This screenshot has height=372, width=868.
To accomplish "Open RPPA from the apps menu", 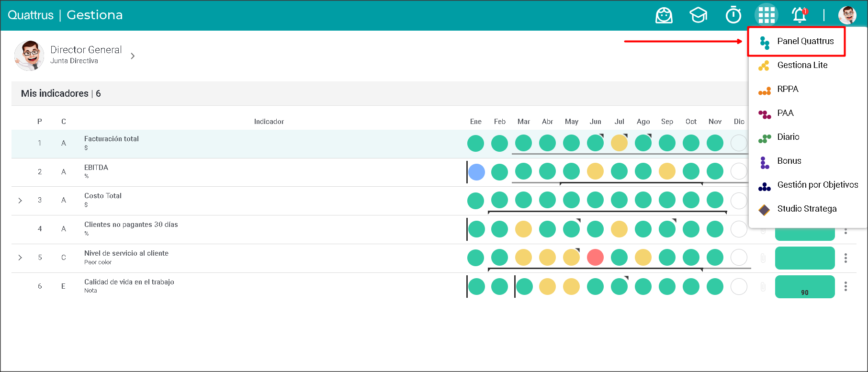I will point(788,89).
